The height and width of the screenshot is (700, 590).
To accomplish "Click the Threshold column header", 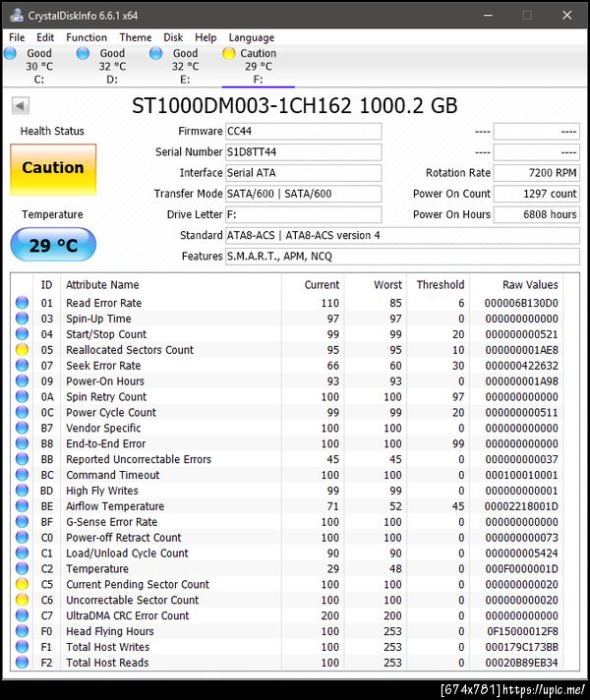I will [441, 285].
